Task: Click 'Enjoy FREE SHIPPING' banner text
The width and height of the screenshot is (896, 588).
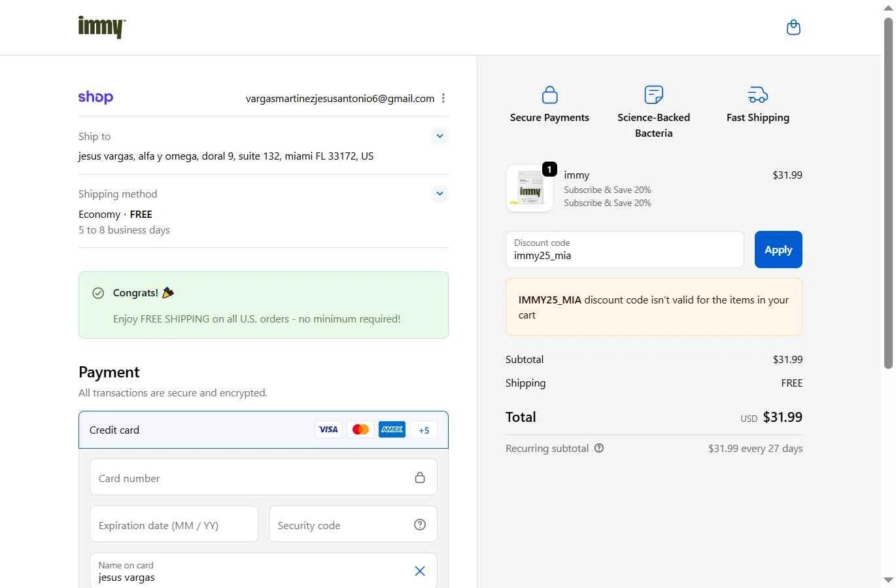Action: [x=256, y=319]
